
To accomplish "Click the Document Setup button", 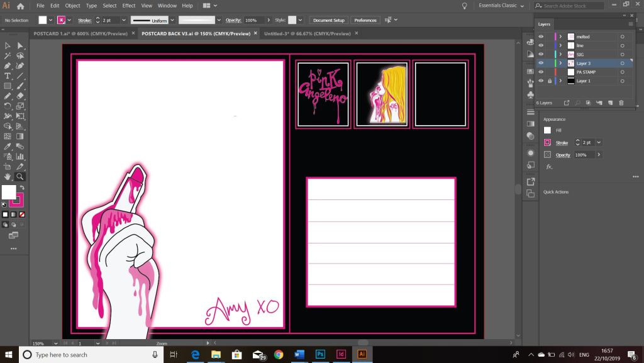I will point(329,20).
